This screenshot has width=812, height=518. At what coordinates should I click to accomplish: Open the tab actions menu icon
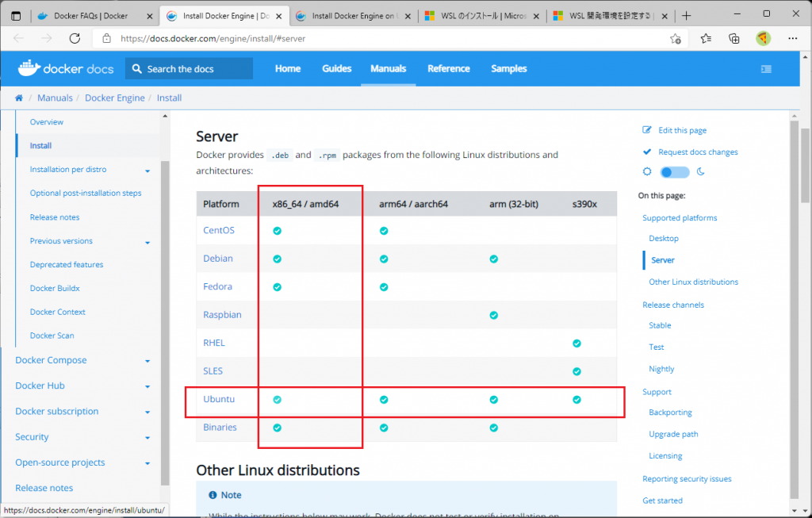[16, 16]
